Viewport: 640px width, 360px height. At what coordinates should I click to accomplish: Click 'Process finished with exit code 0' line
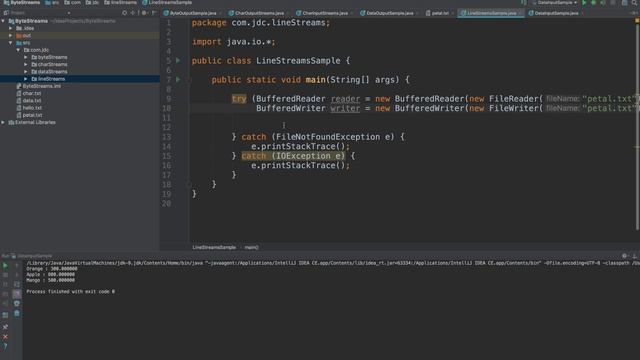[x=70, y=292]
